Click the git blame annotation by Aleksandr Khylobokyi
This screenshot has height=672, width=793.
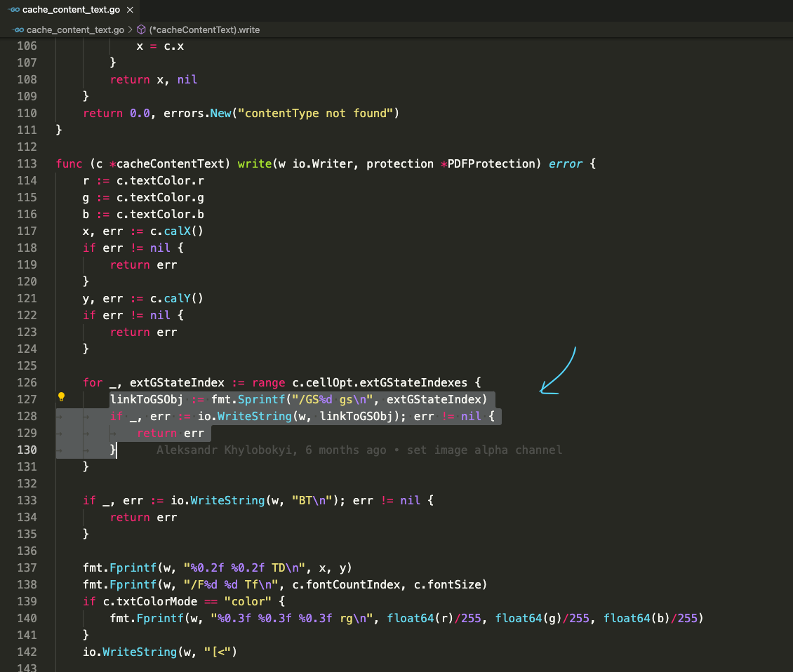pyautogui.click(x=359, y=450)
